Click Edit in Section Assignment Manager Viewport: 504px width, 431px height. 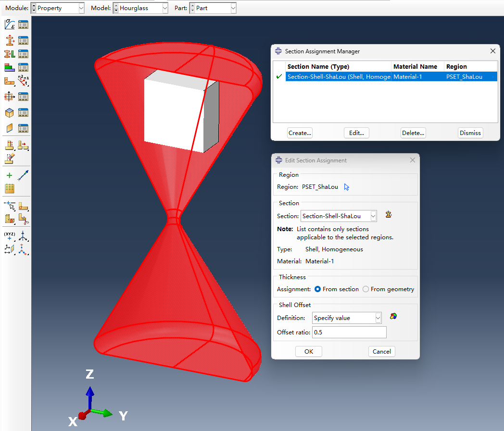tap(356, 133)
